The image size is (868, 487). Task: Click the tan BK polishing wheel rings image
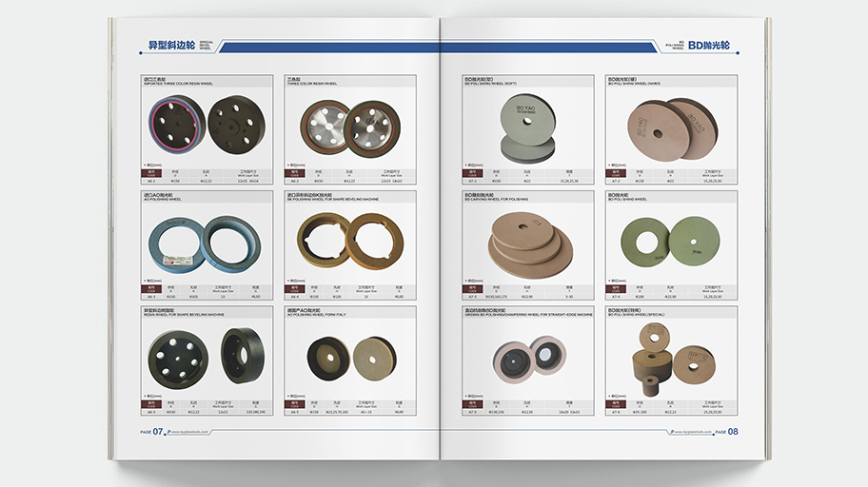pyautogui.click(x=350, y=241)
